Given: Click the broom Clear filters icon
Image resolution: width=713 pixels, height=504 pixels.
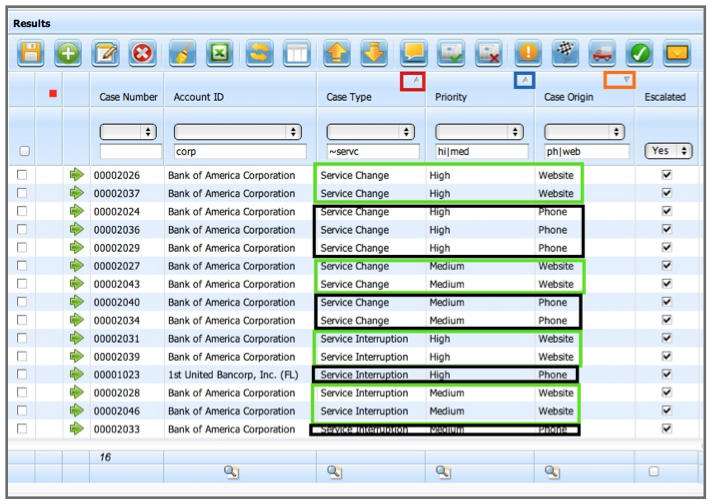Looking at the screenshot, I should click(182, 53).
